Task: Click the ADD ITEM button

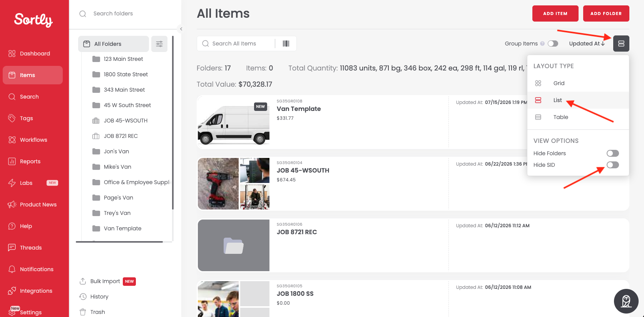Action: pyautogui.click(x=555, y=13)
